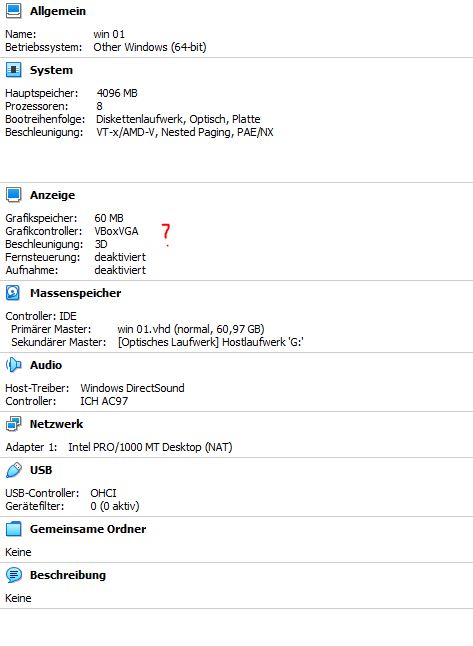The height and width of the screenshot is (646, 473).
Task: Click the Anzeige display icon
Action: click(13, 194)
